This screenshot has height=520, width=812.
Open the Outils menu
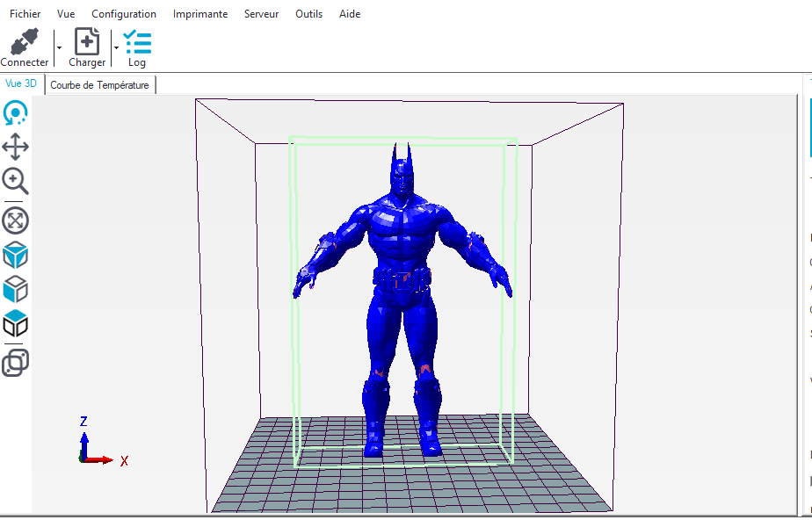point(308,14)
